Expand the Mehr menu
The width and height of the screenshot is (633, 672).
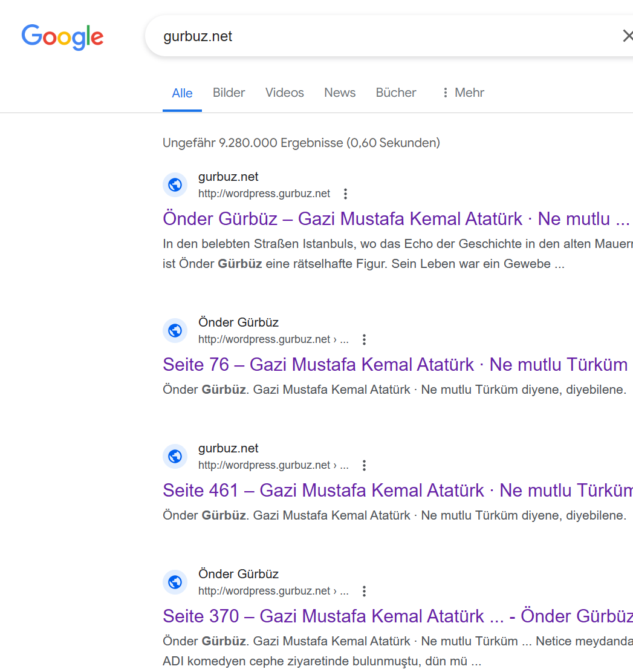[463, 93]
